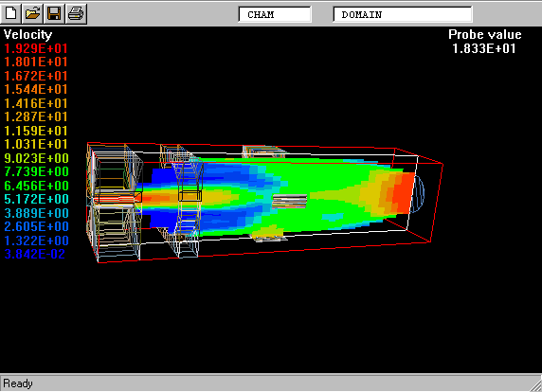Click the small striped object in center of flow

pos(289,202)
